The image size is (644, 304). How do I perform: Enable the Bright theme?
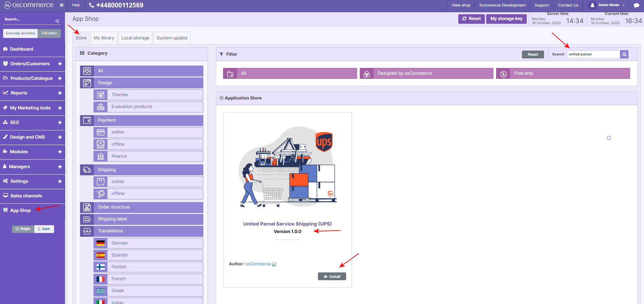[23, 229]
